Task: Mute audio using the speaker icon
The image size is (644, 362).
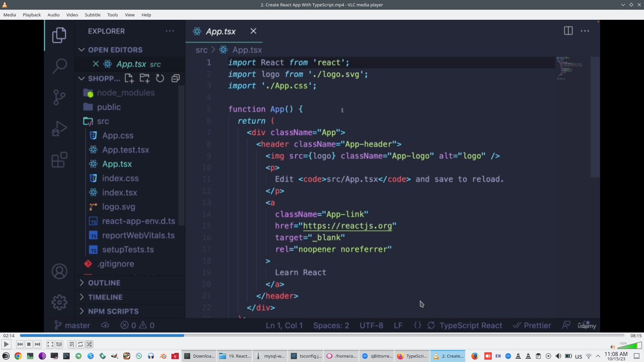Action: [x=612, y=347]
